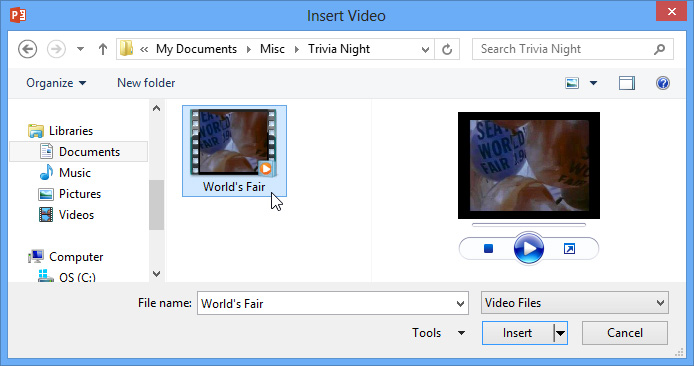Click the navigation pane's down scroll arrow
694x366 pixels.
pos(156,274)
